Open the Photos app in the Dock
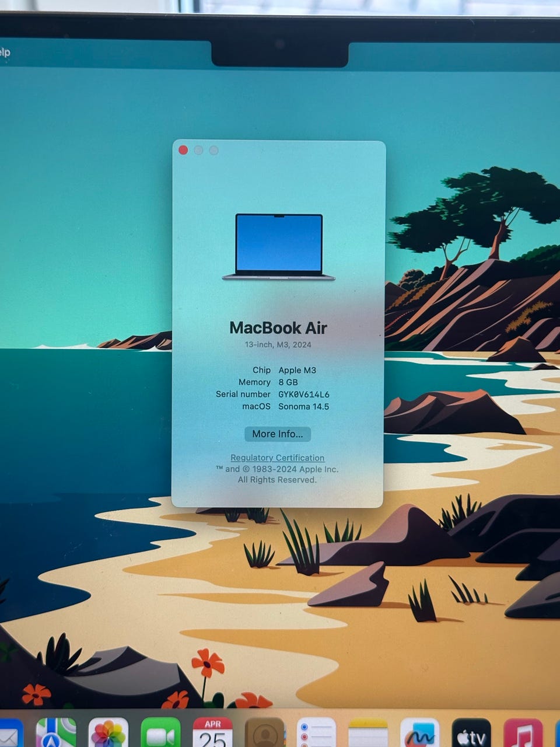 click(x=108, y=733)
